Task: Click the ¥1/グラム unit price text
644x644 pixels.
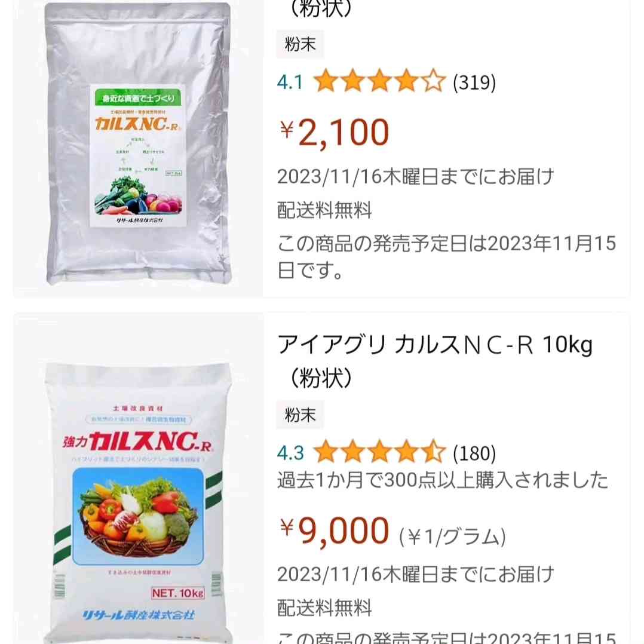Action: tap(453, 537)
